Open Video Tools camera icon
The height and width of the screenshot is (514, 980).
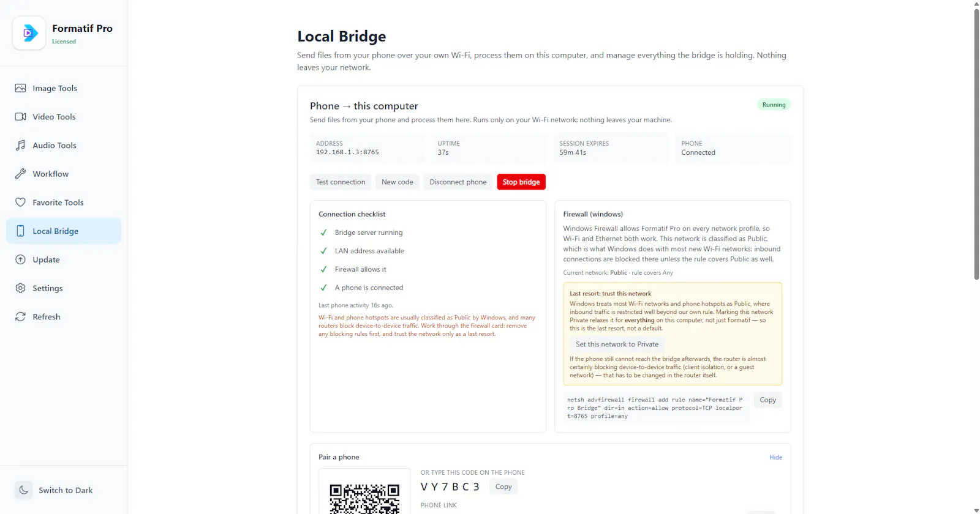tap(20, 116)
